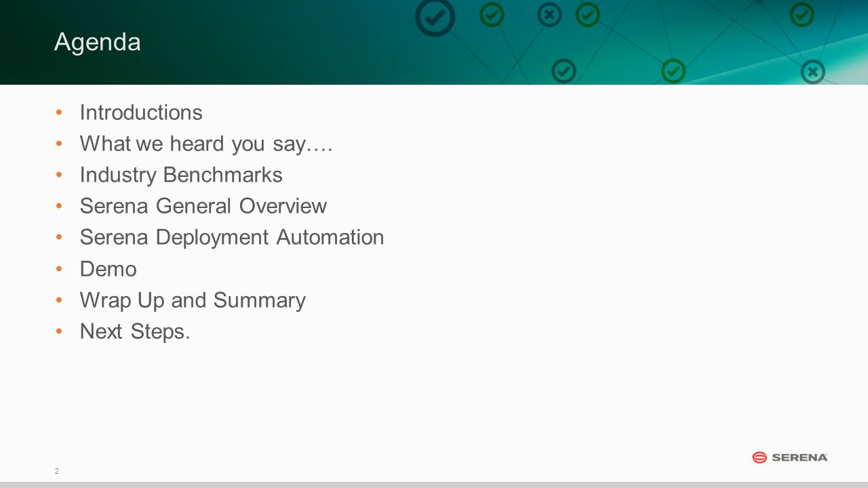
Task: Click the slide number 2 in the footer
Action: coord(56,471)
